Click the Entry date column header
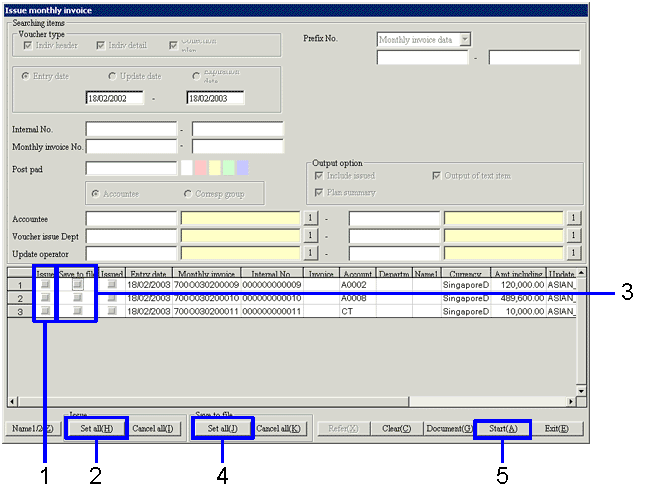This screenshot has width=645, height=493. [148, 274]
